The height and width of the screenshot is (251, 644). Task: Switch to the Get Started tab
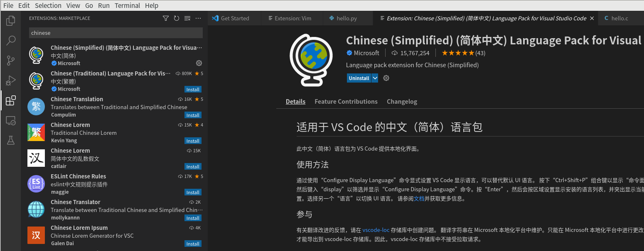(x=235, y=18)
